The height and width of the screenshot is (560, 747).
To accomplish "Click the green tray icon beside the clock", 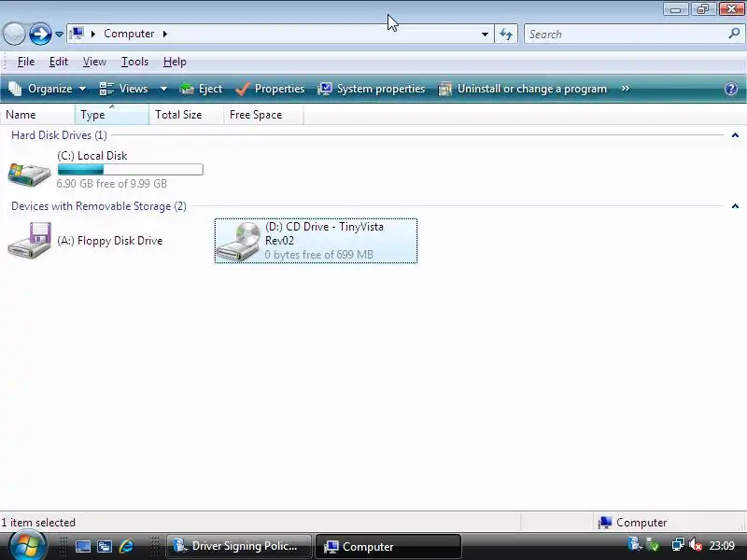I will coord(652,545).
